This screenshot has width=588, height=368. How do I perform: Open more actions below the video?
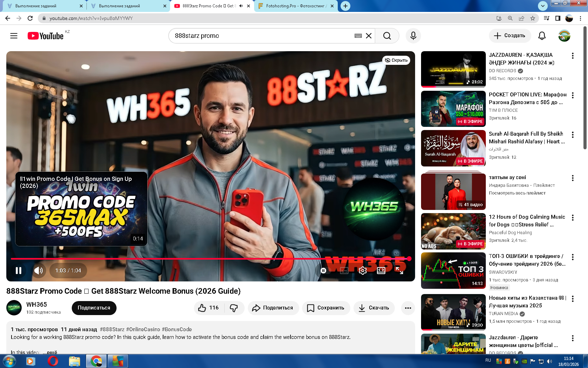coord(408,308)
